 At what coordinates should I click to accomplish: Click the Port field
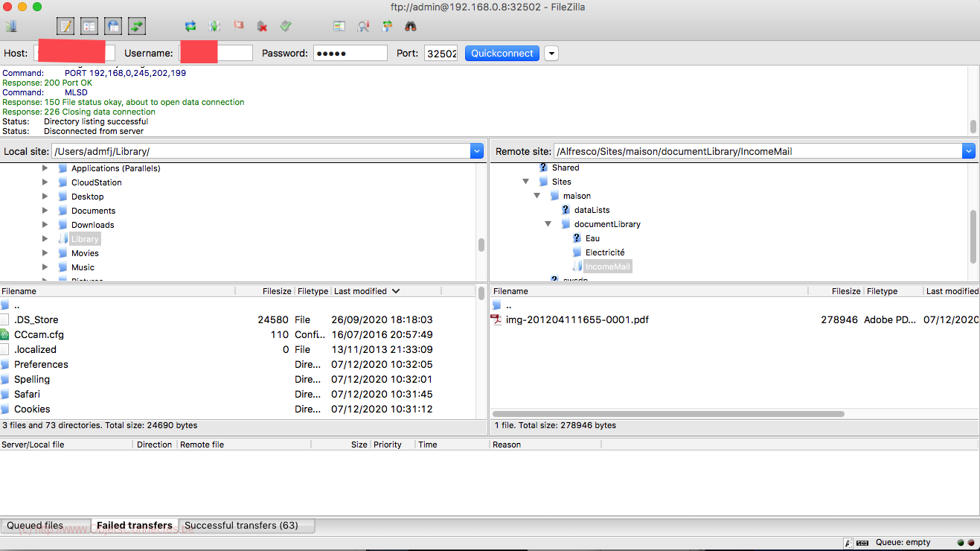[441, 53]
